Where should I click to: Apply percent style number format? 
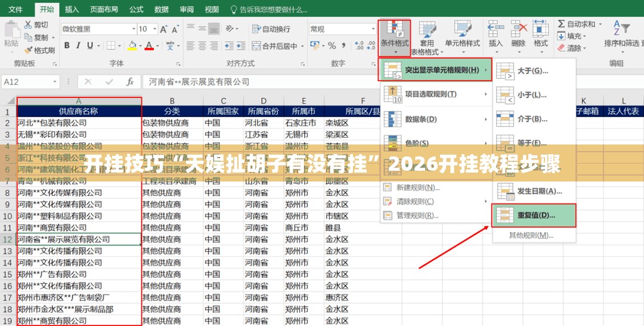coord(332,45)
